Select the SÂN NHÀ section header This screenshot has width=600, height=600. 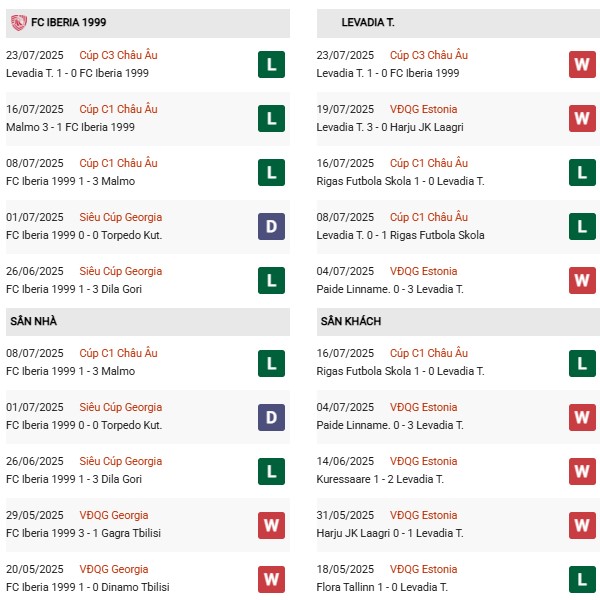click(x=34, y=321)
